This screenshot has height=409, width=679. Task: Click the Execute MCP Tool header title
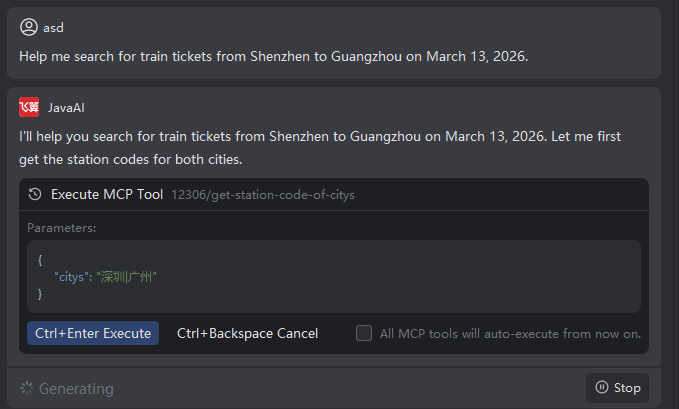(107, 195)
